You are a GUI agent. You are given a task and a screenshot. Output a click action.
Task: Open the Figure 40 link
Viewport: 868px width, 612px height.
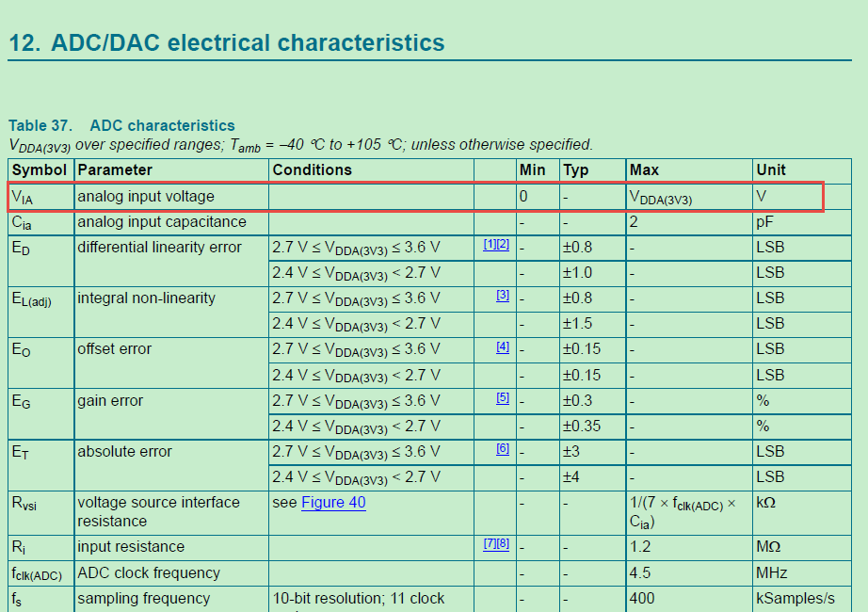tap(333, 503)
